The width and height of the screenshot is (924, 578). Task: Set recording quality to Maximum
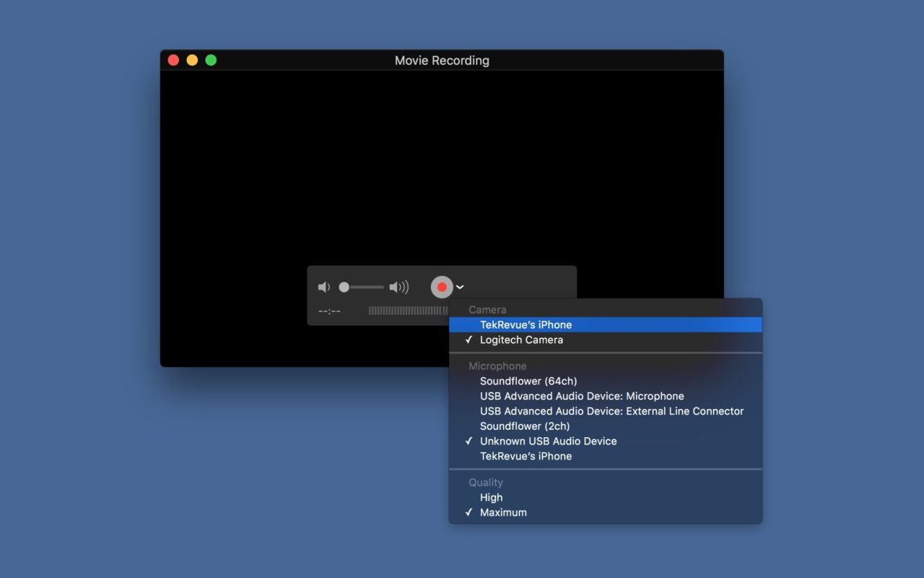click(606, 512)
